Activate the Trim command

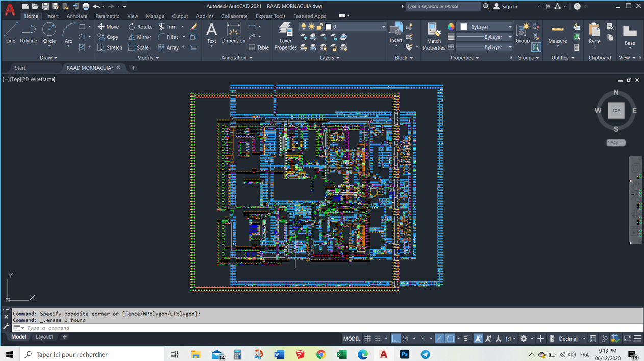pyautogui.click(x=167, y=27)
